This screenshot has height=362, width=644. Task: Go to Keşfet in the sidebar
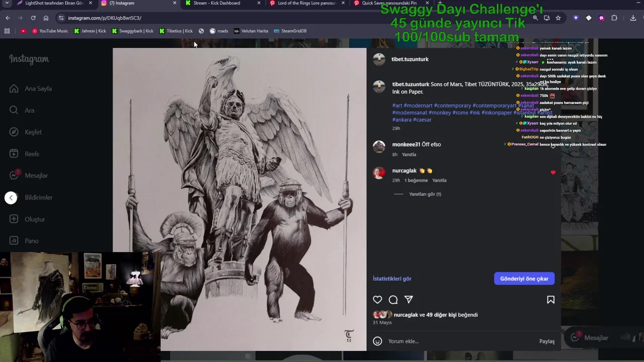[x=26, y=132]
